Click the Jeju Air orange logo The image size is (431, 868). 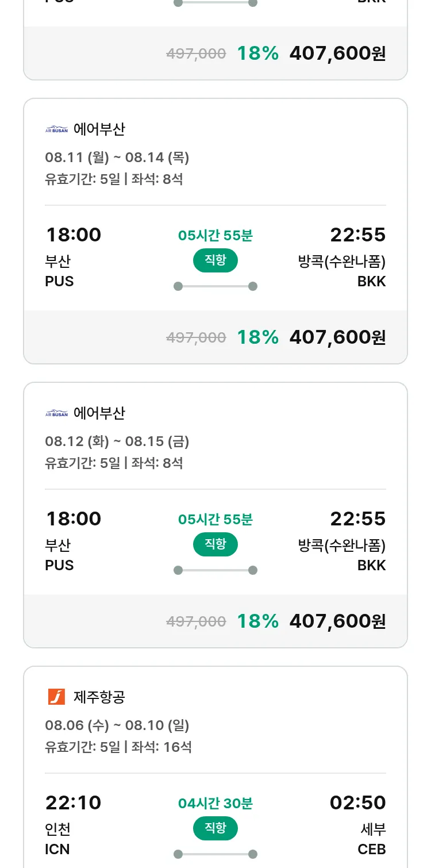pos(56,697)
